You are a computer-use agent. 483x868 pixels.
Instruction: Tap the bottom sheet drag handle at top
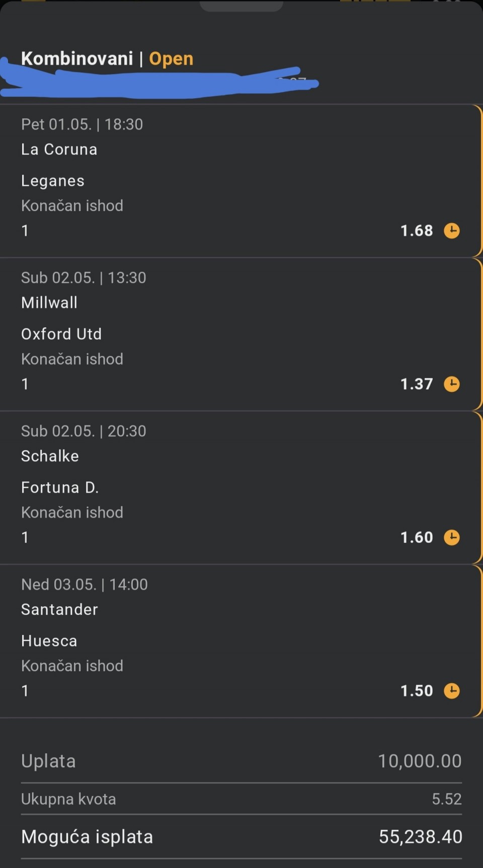click(x=242, y=6)
